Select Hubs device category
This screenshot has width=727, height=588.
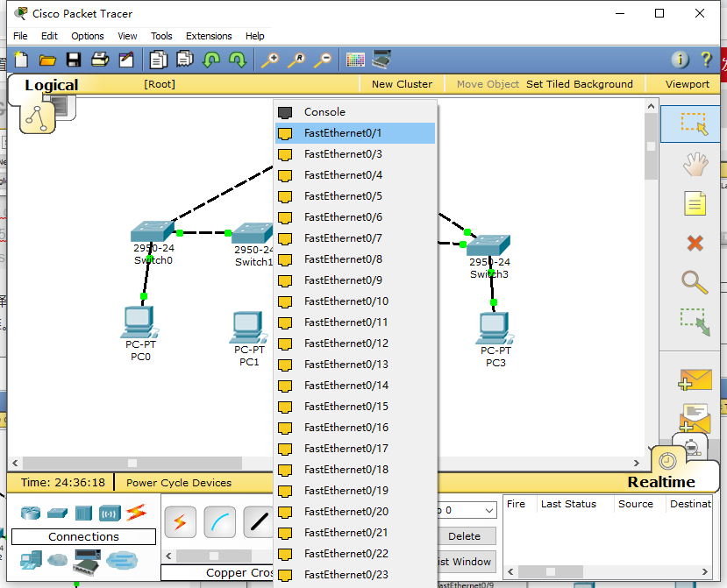[83, 513]
